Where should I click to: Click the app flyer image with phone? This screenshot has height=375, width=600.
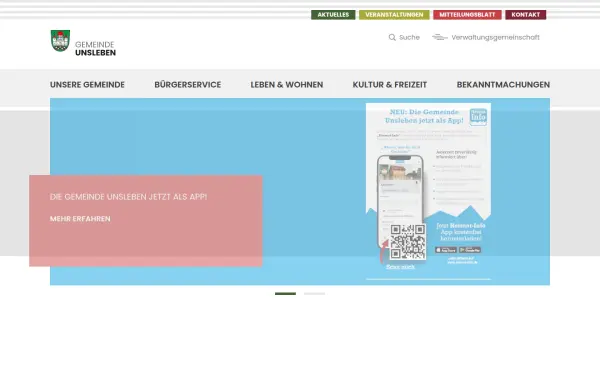point(428,191)
